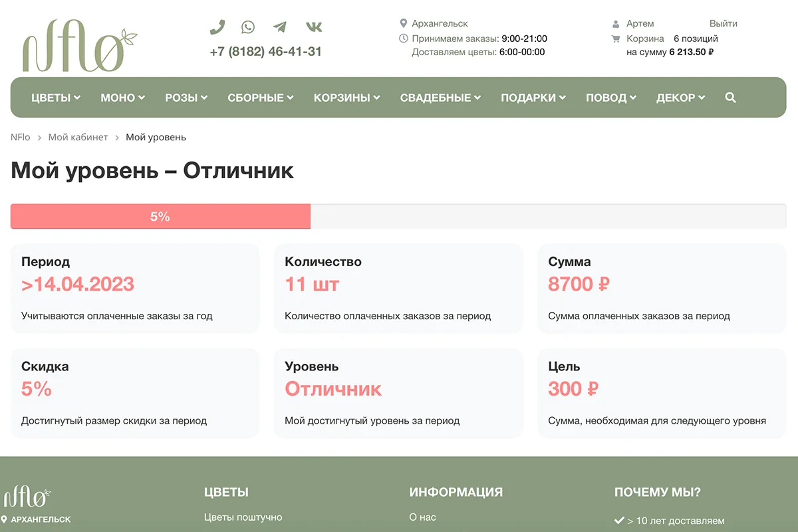Open the search icon in navigation bar

point(730,97)
